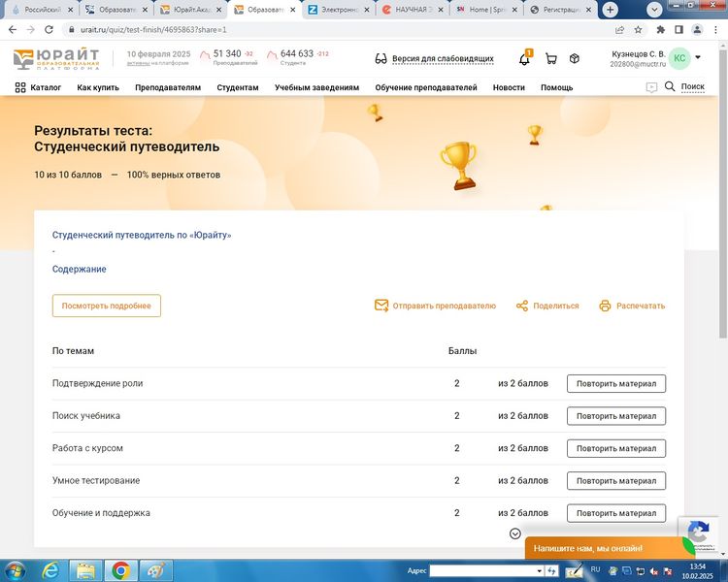Click the magnifier search icon
Image resolution: width=728 pixels, height=582 pixels.
click(x=670, y=86)
